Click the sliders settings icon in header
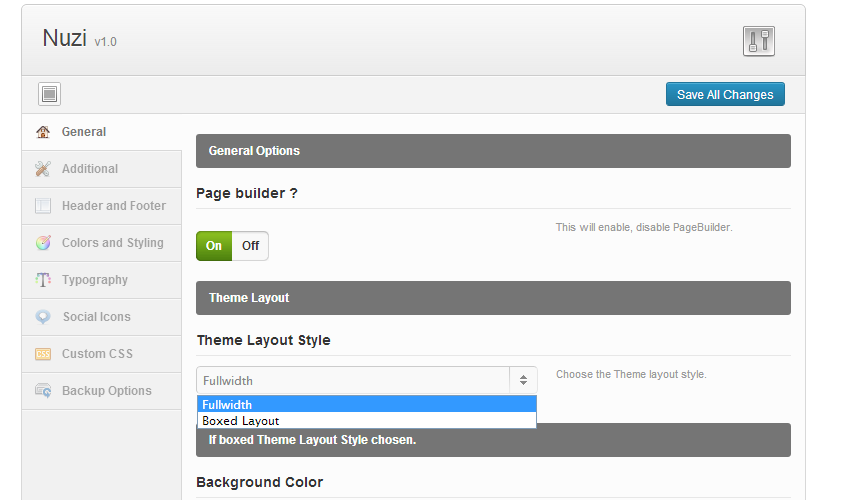 tap(759, 41)
